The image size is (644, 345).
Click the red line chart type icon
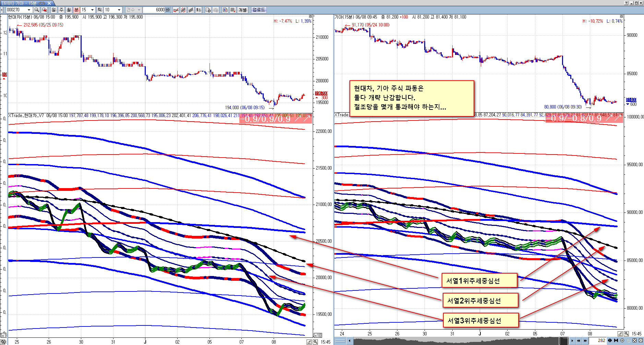[176, 10]
